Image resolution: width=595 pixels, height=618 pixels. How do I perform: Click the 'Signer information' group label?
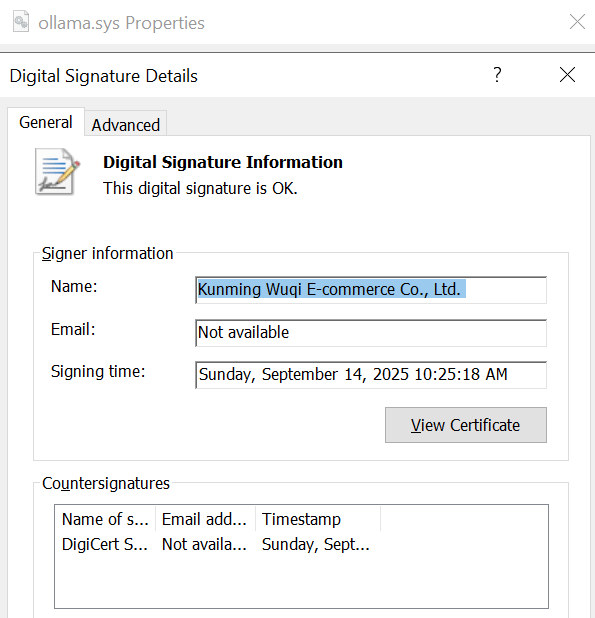(108, 253)
